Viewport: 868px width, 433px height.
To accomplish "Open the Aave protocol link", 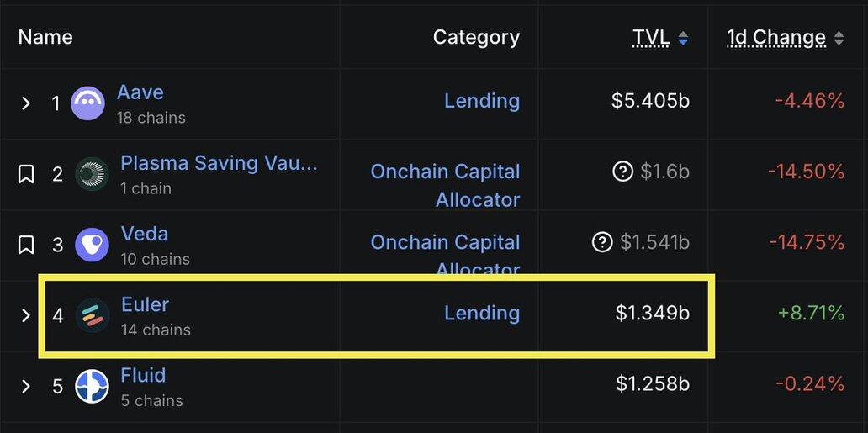I will coord(140,92).
